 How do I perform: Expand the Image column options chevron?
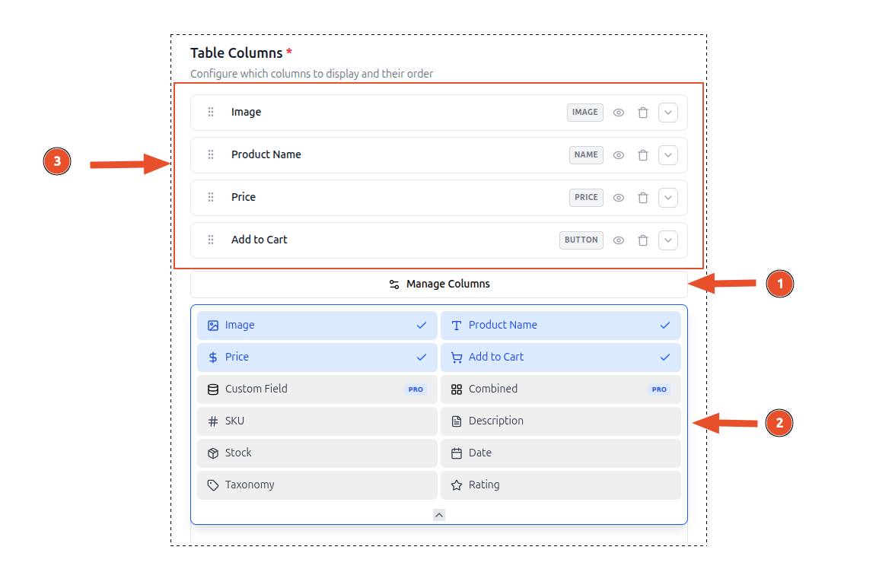point(667,112)
